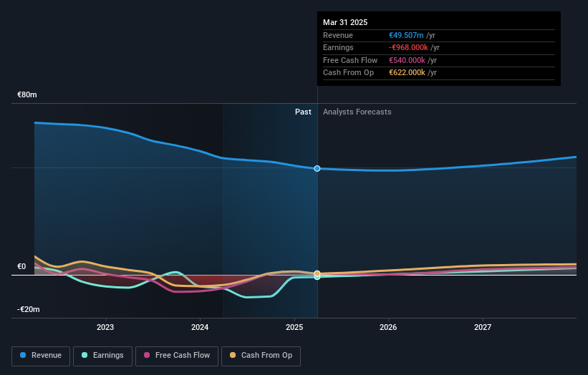Click the orange Cash From Op legend dot
This screenshot has width=588, height=375.
(x=233, y=355)
